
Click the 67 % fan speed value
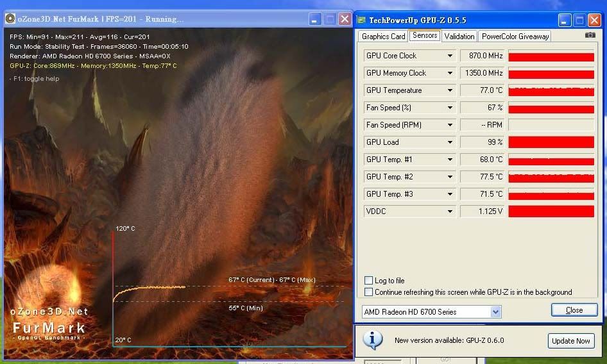coord(483,108)
